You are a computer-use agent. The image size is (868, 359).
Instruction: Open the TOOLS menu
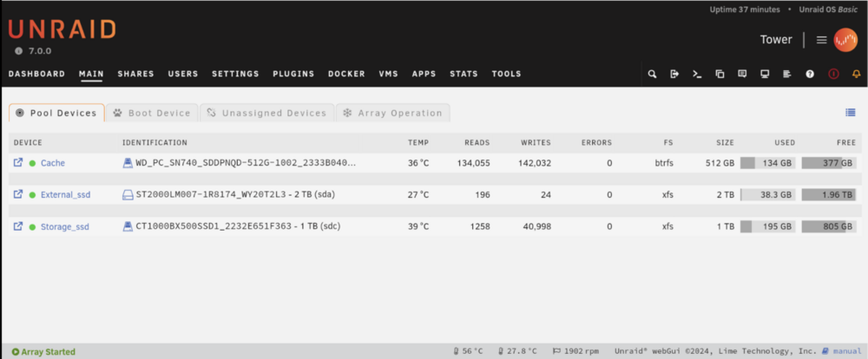pos(507,74)
